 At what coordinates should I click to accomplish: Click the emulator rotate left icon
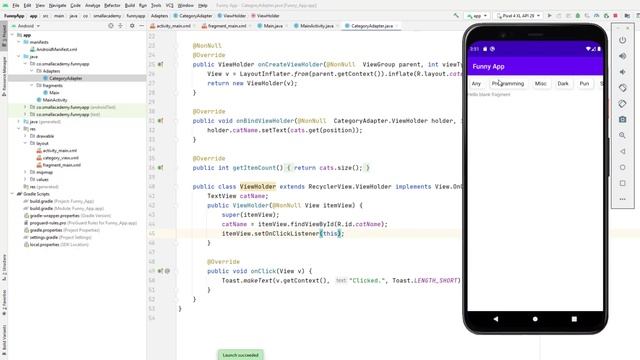(x=622, y=88)
